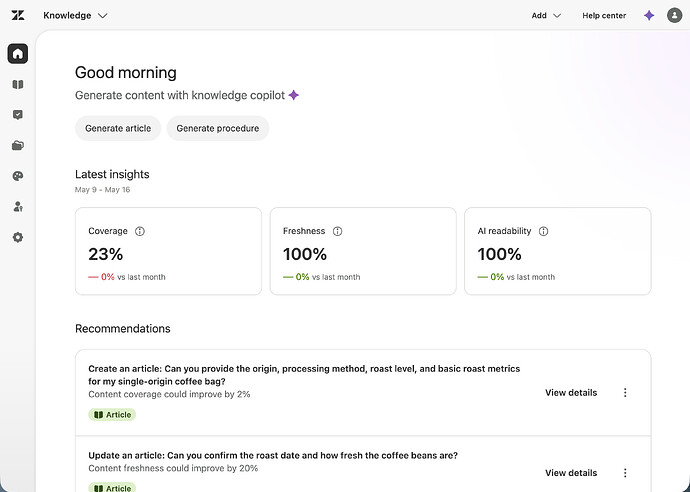View details for Create an article recommendation
This screenshot has height=492, width=690.
click(x=571, y=393)
